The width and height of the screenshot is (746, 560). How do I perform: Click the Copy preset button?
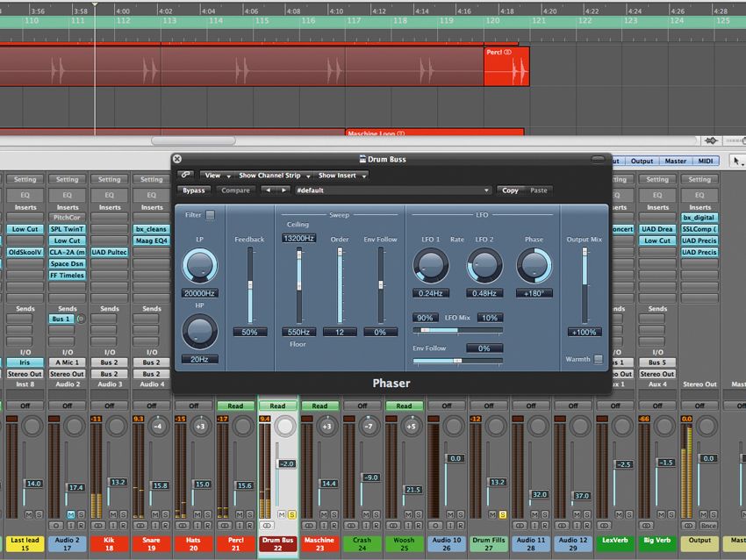click(510, 190)
